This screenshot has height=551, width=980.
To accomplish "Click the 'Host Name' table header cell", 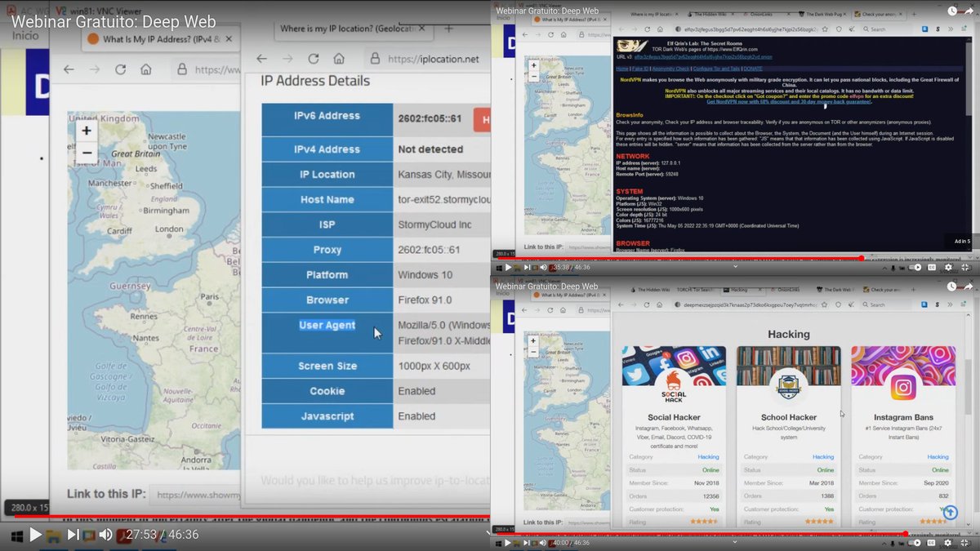I will click(x=327, y=199).
